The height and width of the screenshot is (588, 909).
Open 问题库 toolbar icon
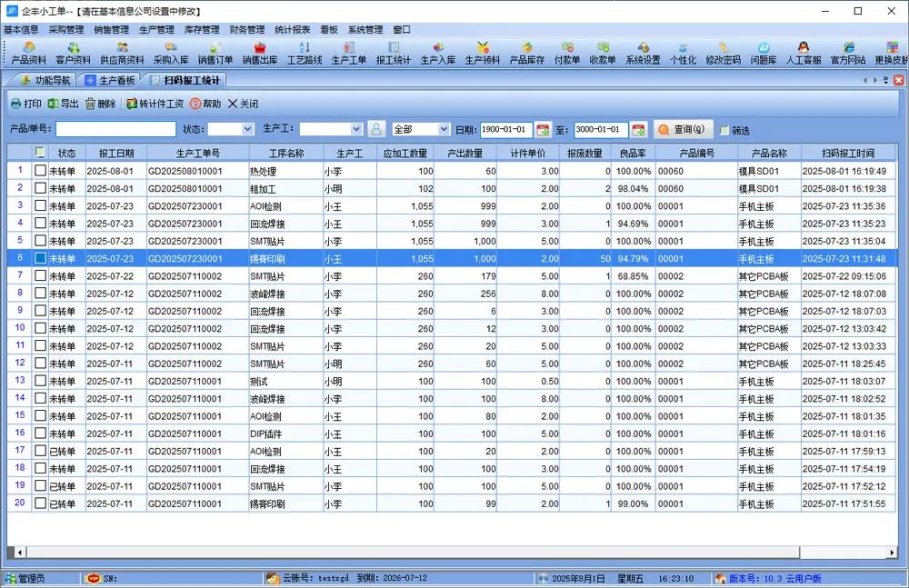click(764, 53)
